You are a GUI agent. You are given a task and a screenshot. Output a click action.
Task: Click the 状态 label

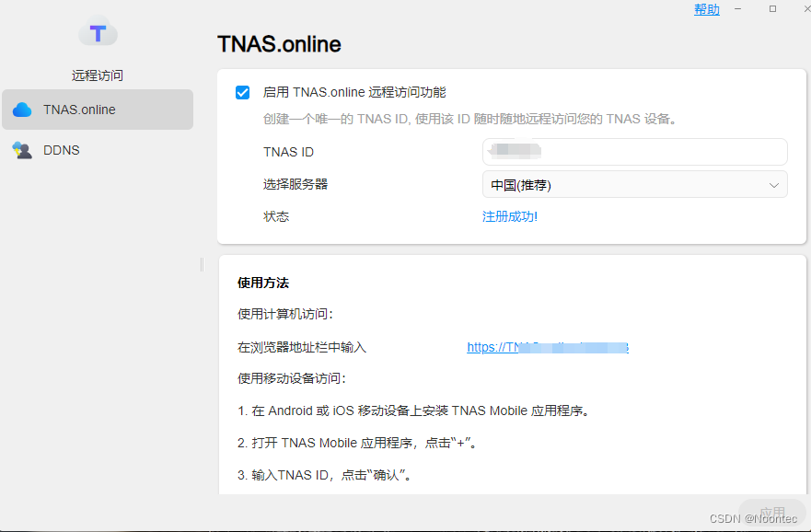[276, 216]
